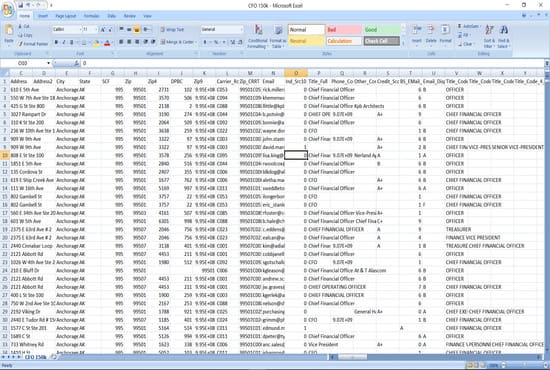Screen dimensions: 550x370
Task: Click the Top Align icon
Action: click(121, 29)
